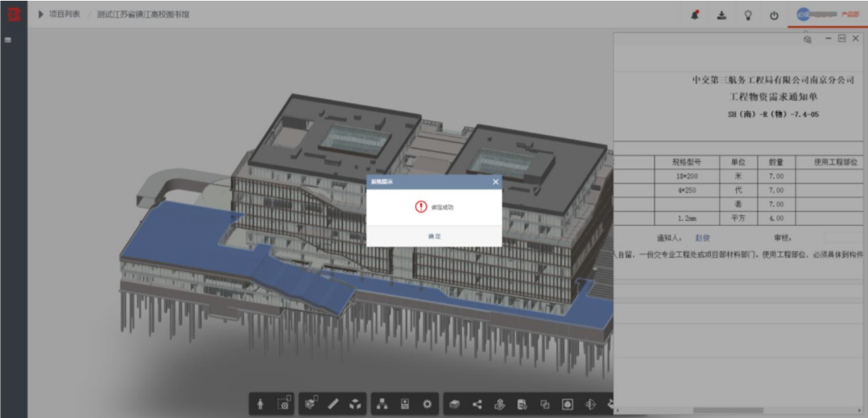
Task: Activate the zoom-region selection tool
Action: tap(284, 403)
